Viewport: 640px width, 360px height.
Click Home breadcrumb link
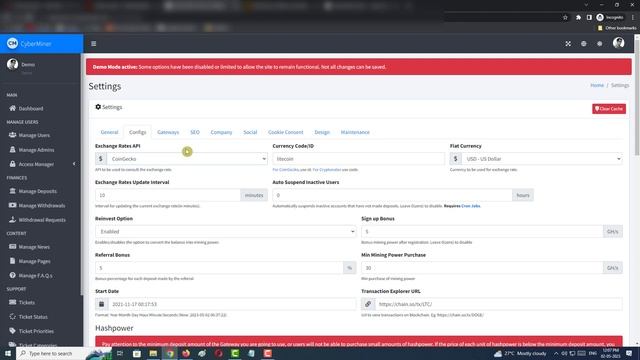597,85
